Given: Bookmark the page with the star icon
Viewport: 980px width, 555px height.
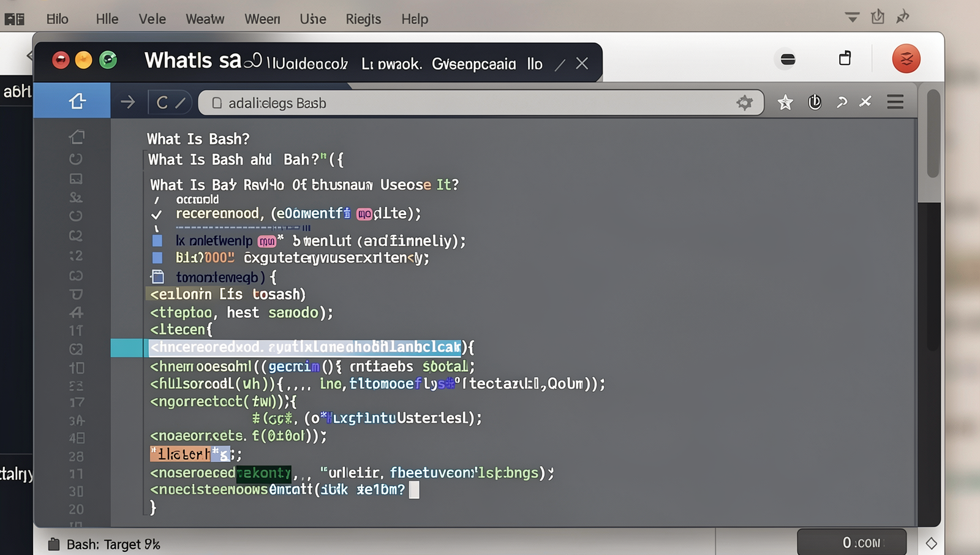Looking at the screenshot, I should pos(785,102).
